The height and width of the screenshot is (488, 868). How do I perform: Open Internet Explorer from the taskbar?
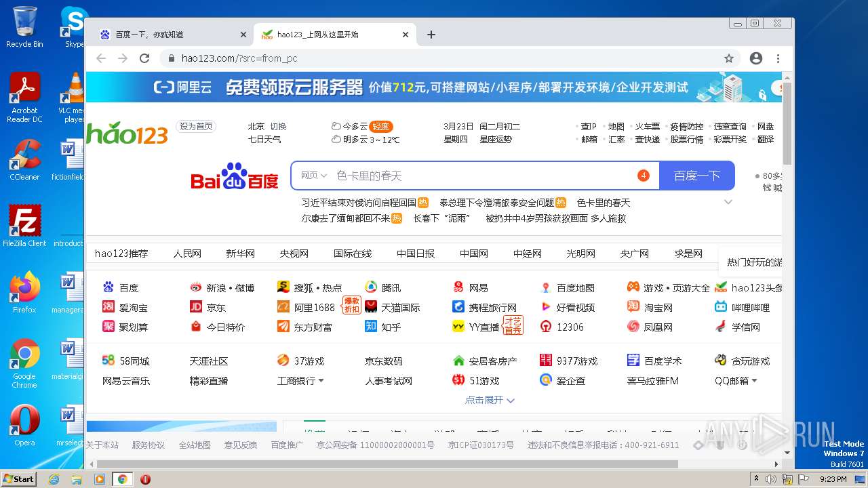click(x=54, y=479)
